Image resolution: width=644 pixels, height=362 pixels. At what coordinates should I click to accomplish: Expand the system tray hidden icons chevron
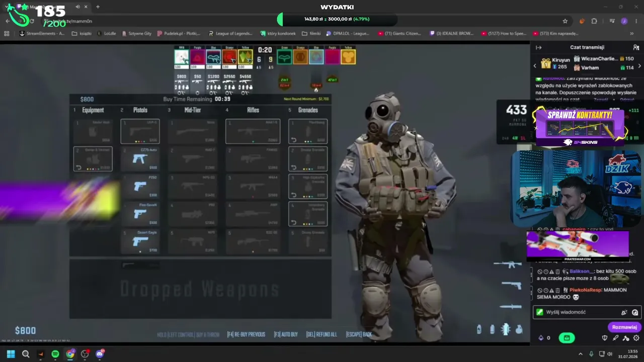tap(580, 354)
